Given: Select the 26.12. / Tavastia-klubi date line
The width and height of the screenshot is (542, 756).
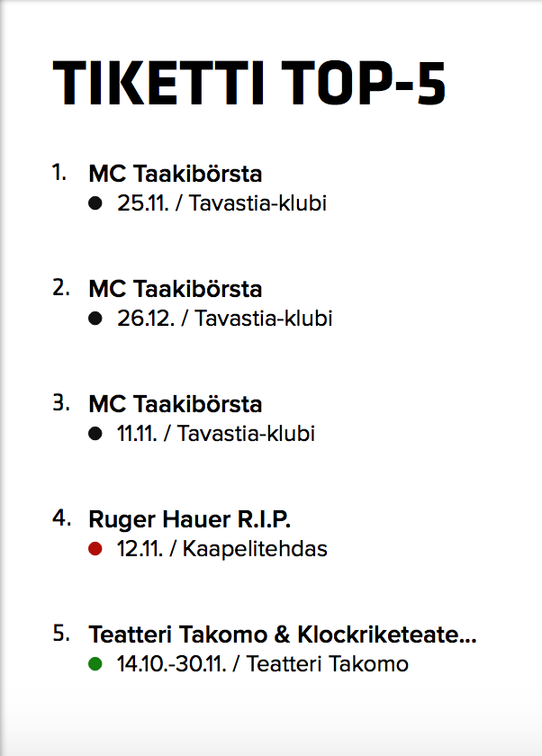Looking at the screenshot, I should [224, 319].
